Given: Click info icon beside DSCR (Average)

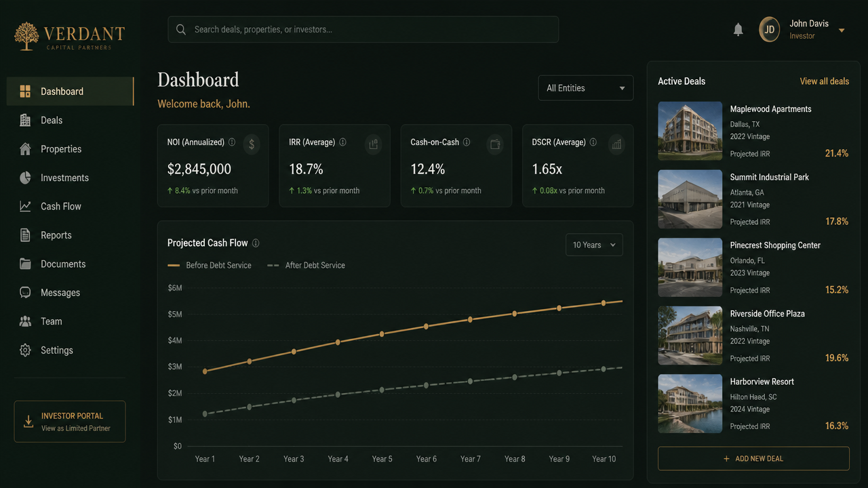Looking at the screenshot, I should point(593,142).
